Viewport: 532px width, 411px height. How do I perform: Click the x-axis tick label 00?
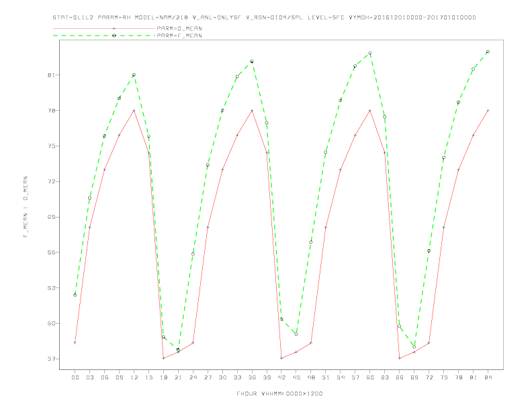75,377
